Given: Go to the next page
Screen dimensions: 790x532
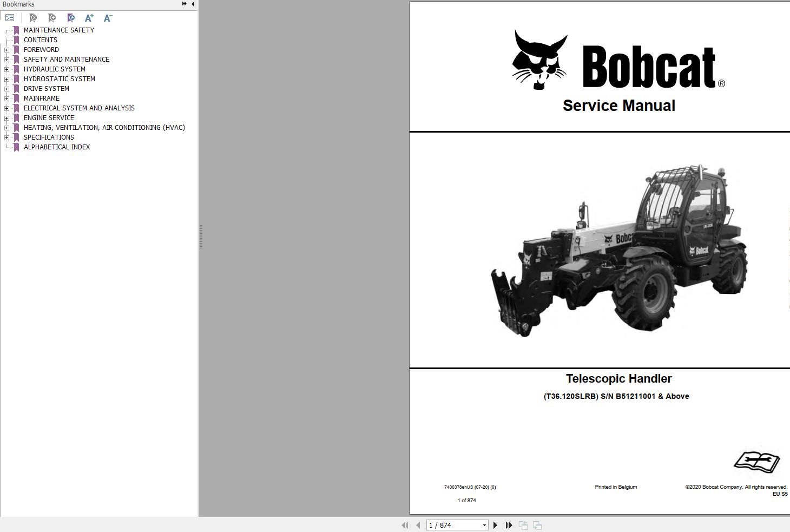Looking at the screenshot, I should click(495, 525).
